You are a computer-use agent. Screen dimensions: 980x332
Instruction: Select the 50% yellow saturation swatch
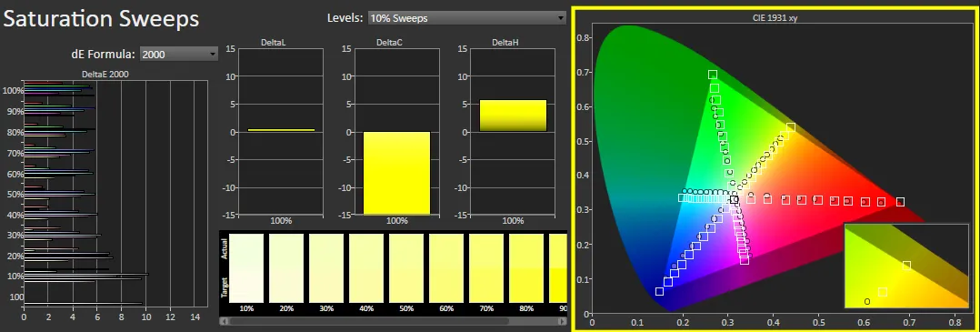[x=407, y=267]
